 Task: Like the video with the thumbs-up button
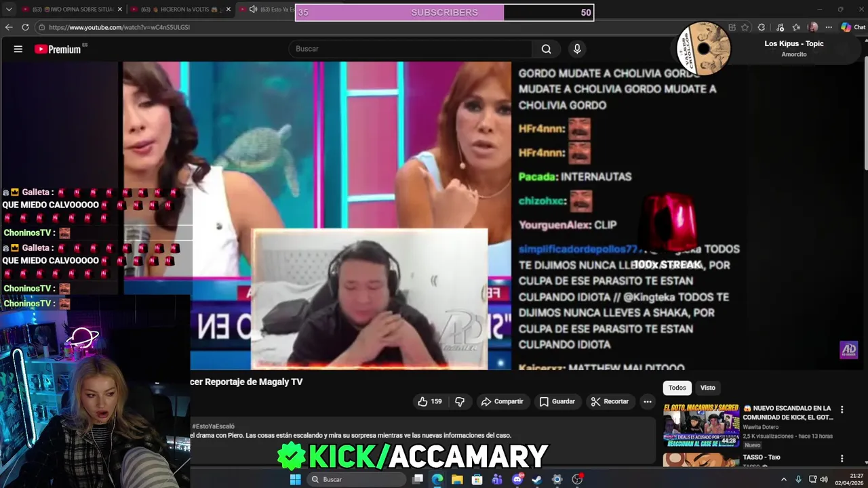pyautogui.click(x=430, y=401)
